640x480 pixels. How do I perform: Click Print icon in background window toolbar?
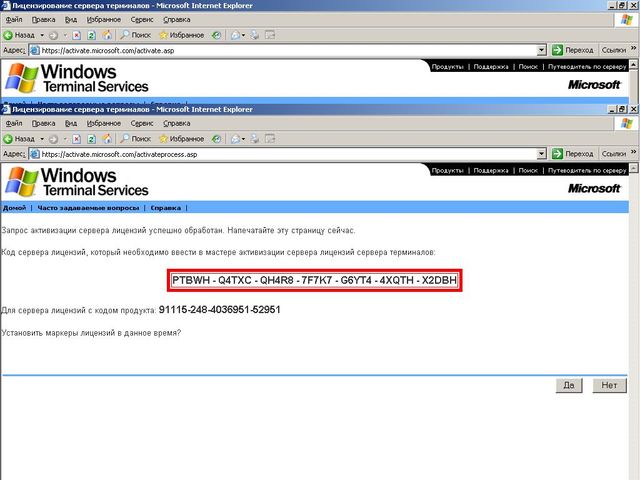(255, 35)
